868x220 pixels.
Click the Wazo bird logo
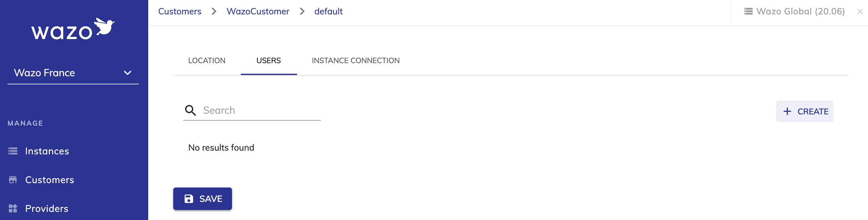click(x=73, y=29)
